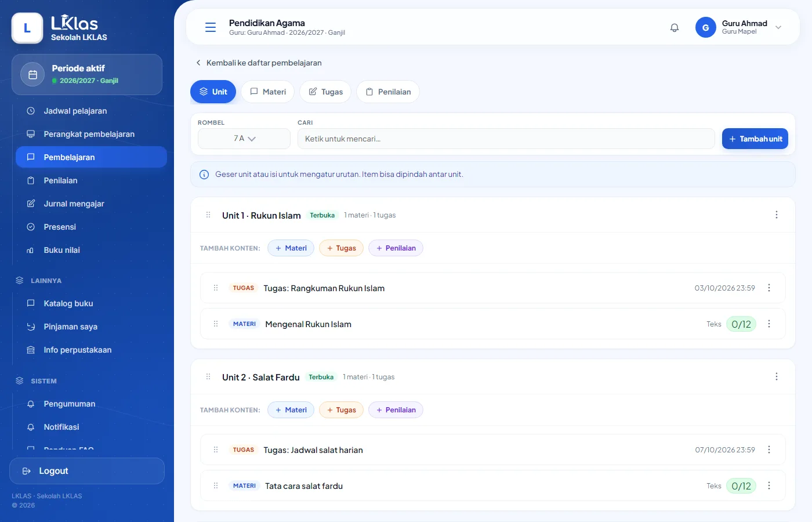812x522 pixels.
Task: Open the Rombel 7A dropdown
Action: click(x=244, y=139)
